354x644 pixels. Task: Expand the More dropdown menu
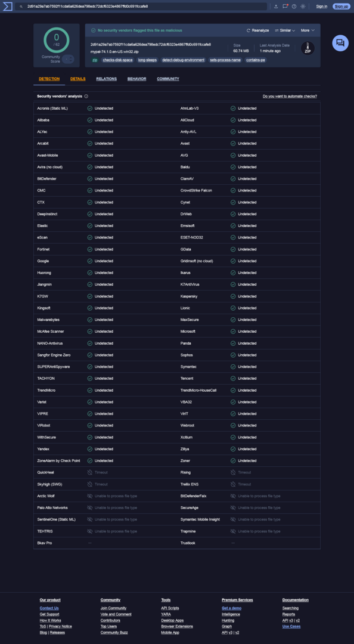[308, 30]
